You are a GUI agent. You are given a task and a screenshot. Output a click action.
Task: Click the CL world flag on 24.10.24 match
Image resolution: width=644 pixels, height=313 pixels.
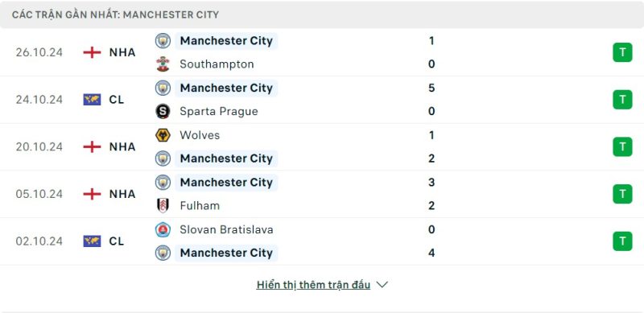92,100
